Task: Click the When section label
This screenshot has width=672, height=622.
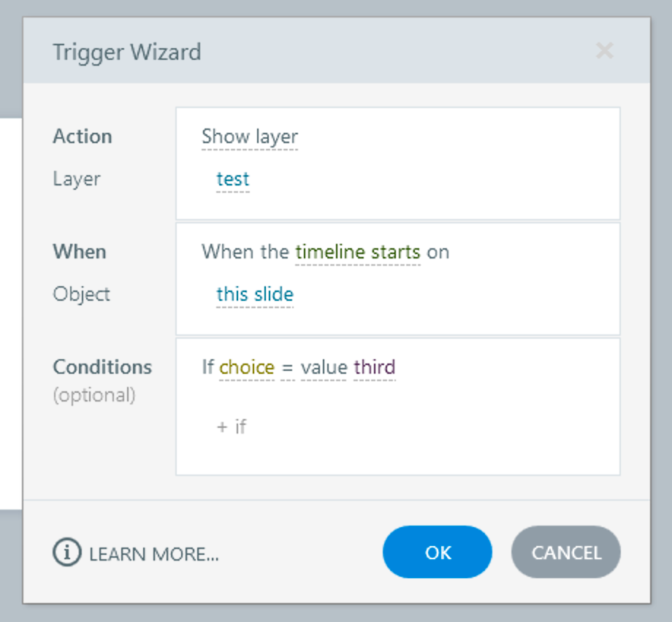Action: pyautogui.click(x=80, y=252)
